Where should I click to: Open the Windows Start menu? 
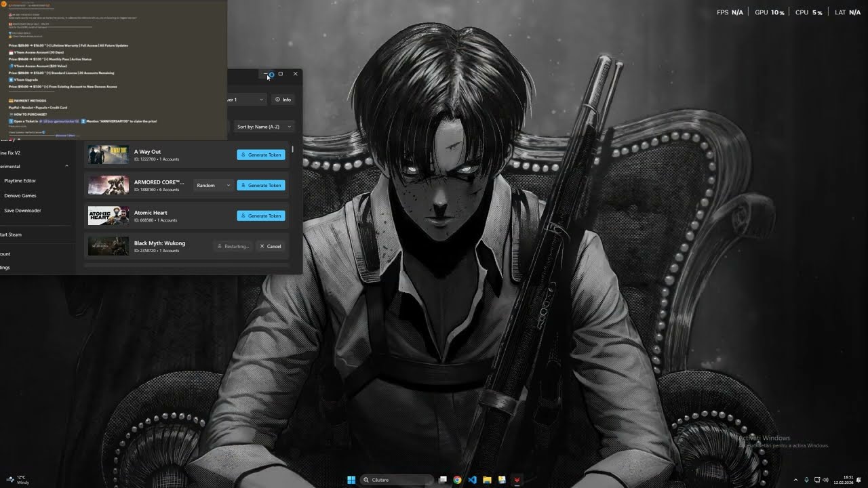coord(351,480)
